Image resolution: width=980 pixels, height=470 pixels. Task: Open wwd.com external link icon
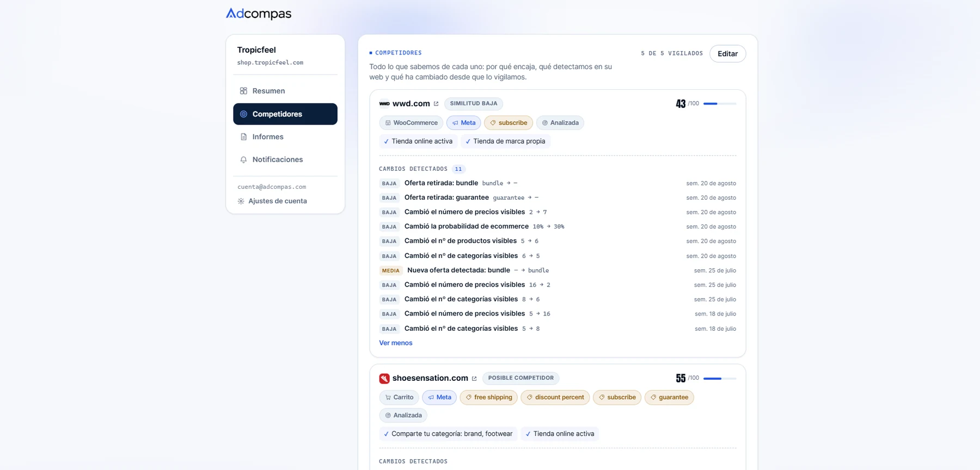pyautogui.click(x=436, y=104)
